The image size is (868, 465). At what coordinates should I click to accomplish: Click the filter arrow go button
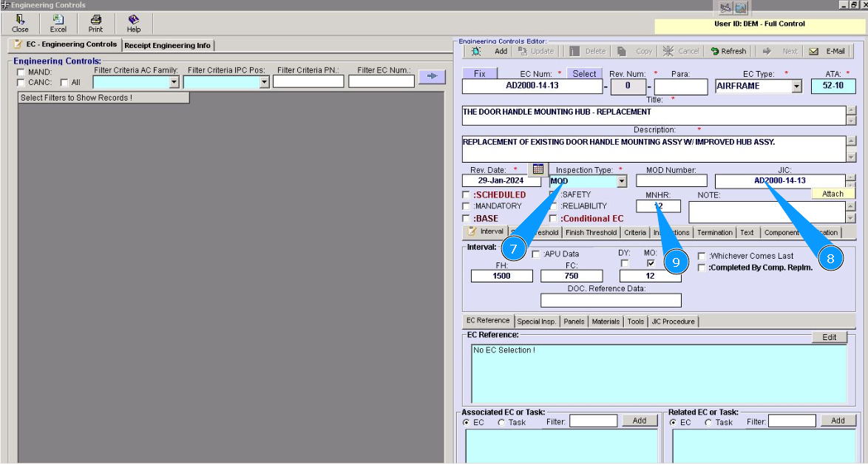click(x=432, y=75)
